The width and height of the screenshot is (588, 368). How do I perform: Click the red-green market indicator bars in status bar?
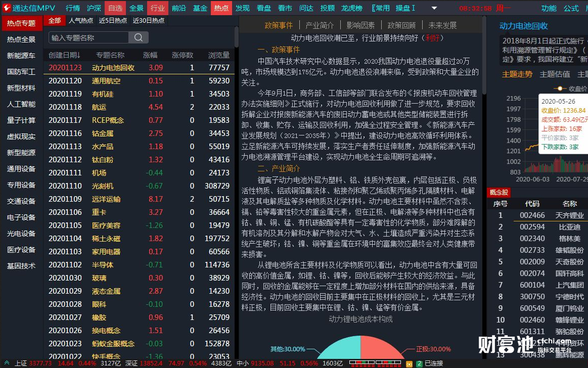pos(375,363)
